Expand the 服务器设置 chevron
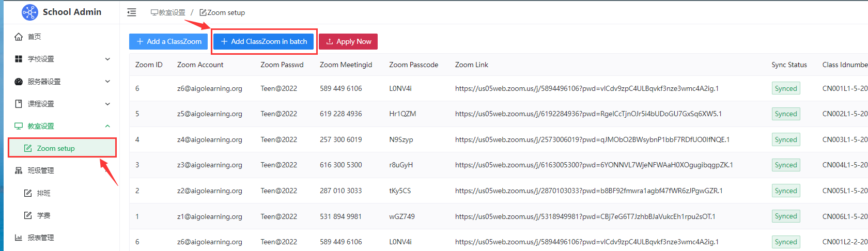Screen dimensions: 868x251 (x=107, y=82)
